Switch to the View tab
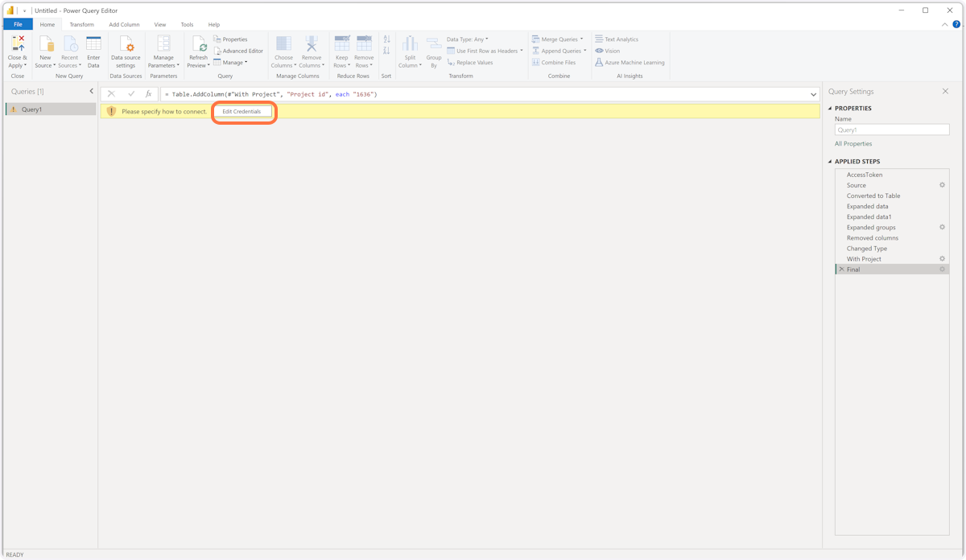This screenshot has height=560, width=966. coord(160,25)
